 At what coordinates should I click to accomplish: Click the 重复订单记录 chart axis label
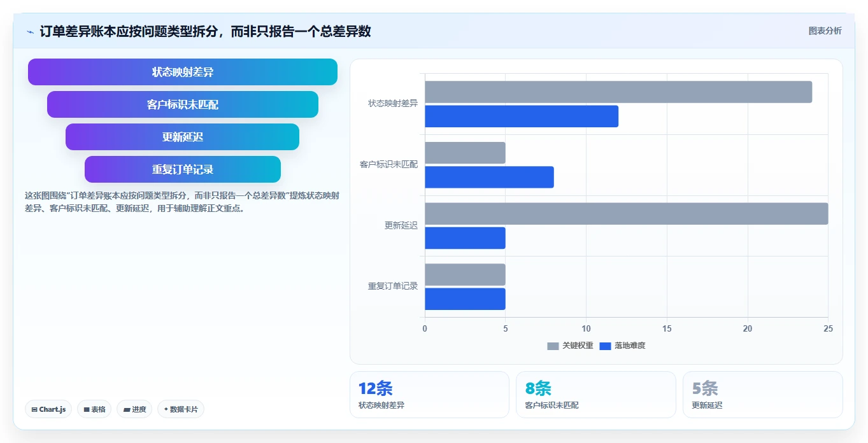393,286
